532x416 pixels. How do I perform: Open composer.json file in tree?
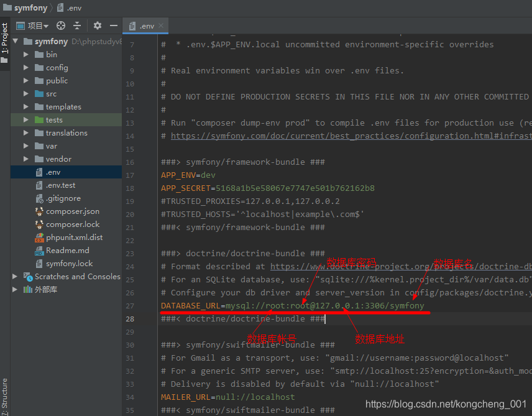(x=73, y=211)
